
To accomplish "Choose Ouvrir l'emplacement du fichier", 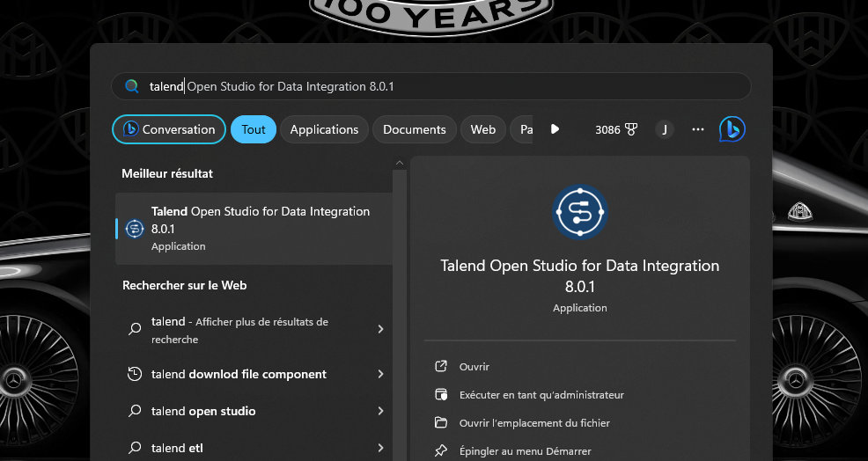I will pos(534,423).
